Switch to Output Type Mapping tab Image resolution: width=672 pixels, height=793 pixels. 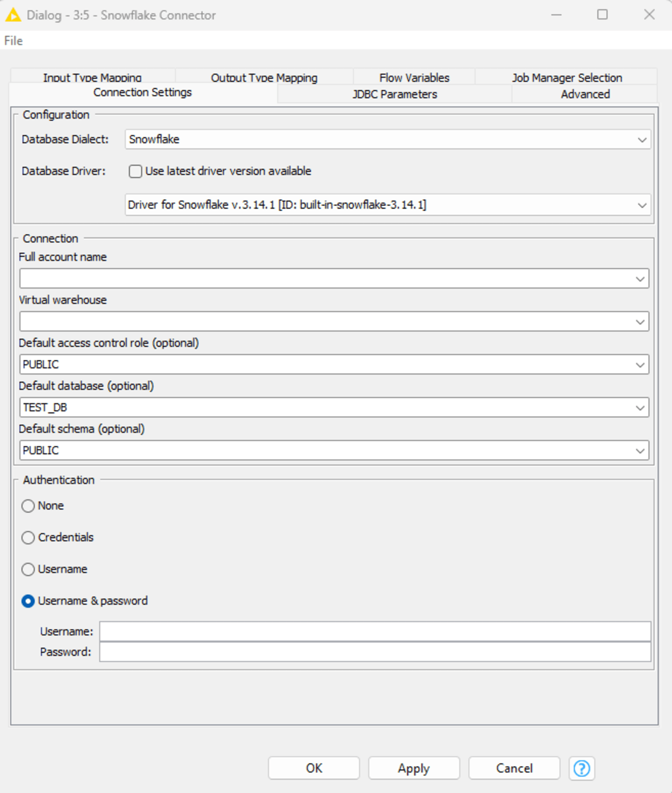(264, 77)
